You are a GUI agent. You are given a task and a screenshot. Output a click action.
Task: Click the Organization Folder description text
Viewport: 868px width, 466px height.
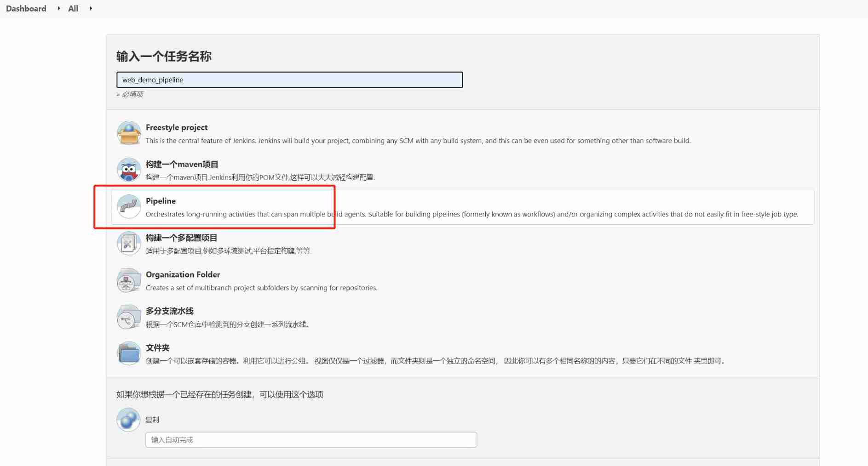(262, 288)
